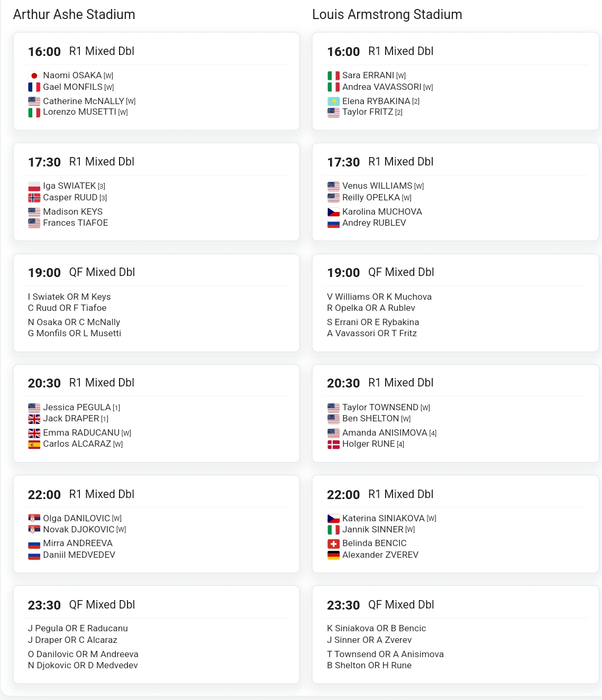Viewport: 602px width, 700px height.
Task: Select Taylor FRITZ player name
Action: tap(368, 112)
